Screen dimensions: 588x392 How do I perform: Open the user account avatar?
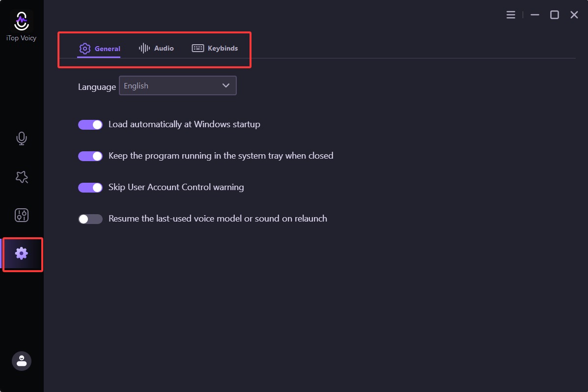click(x=22, y=361)
